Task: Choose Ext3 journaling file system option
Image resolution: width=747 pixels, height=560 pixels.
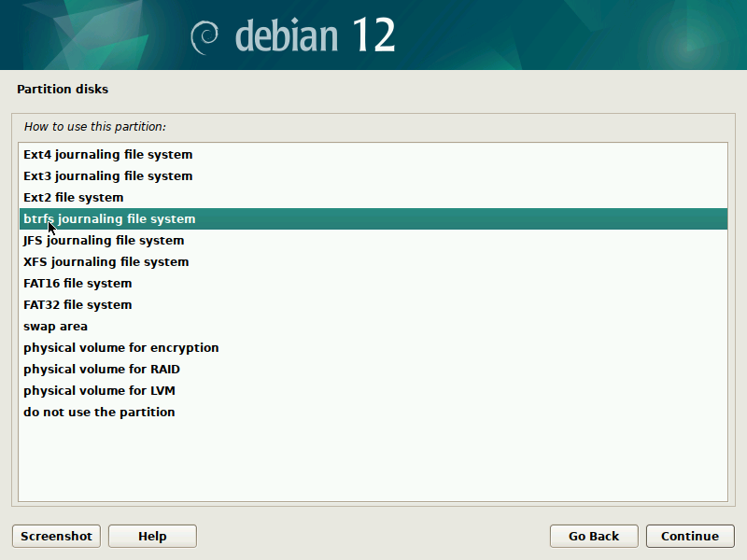Action: tap(373, 176)
